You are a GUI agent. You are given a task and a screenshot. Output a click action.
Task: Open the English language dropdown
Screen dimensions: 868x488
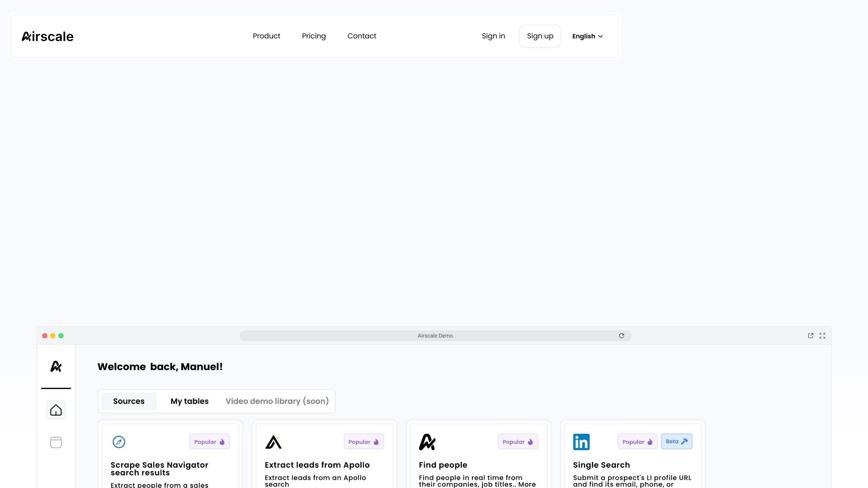[587, 36]
